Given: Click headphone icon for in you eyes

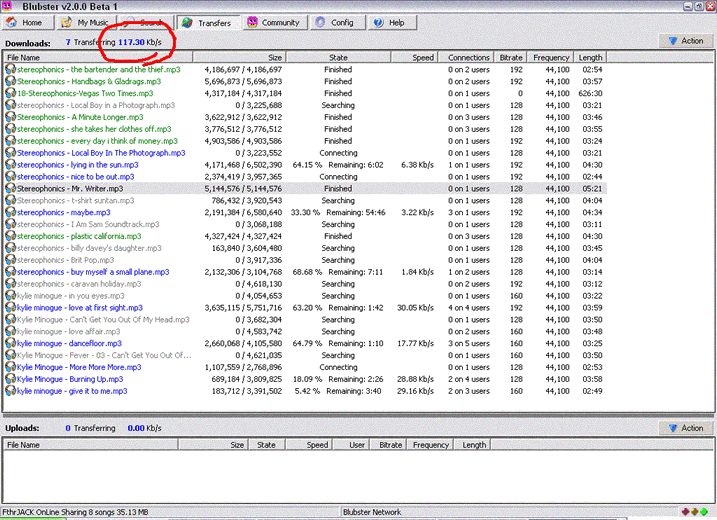Looking at the screenshot, I should tap(10, 295).
